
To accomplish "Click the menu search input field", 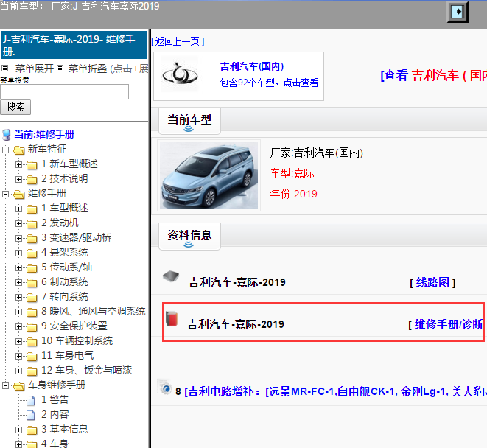I will pyautogui.click(x=65, y=91).
